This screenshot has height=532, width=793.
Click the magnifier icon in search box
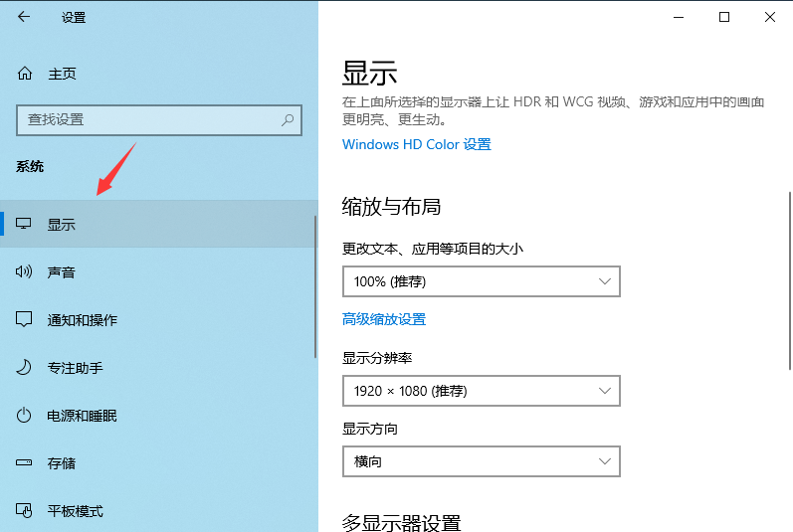point(288,119)
